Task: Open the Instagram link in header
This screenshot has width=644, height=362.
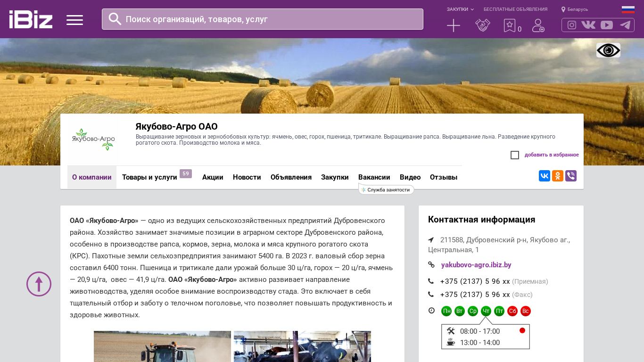Action: 571,25
